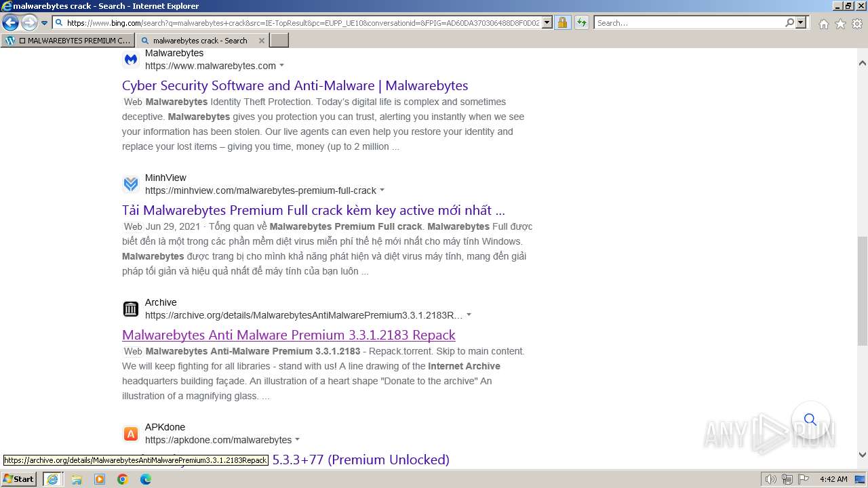Click the magnifier in IE search box

(789, 23)
